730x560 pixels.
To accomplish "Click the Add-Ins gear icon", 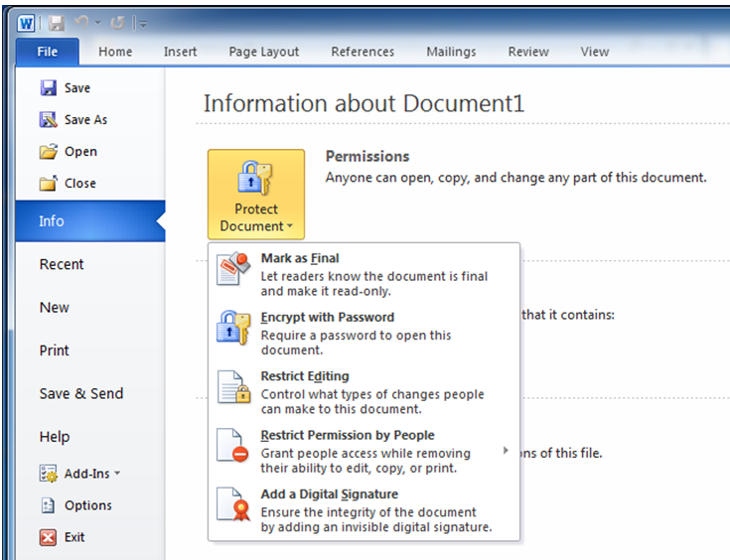I will [49, 474].
